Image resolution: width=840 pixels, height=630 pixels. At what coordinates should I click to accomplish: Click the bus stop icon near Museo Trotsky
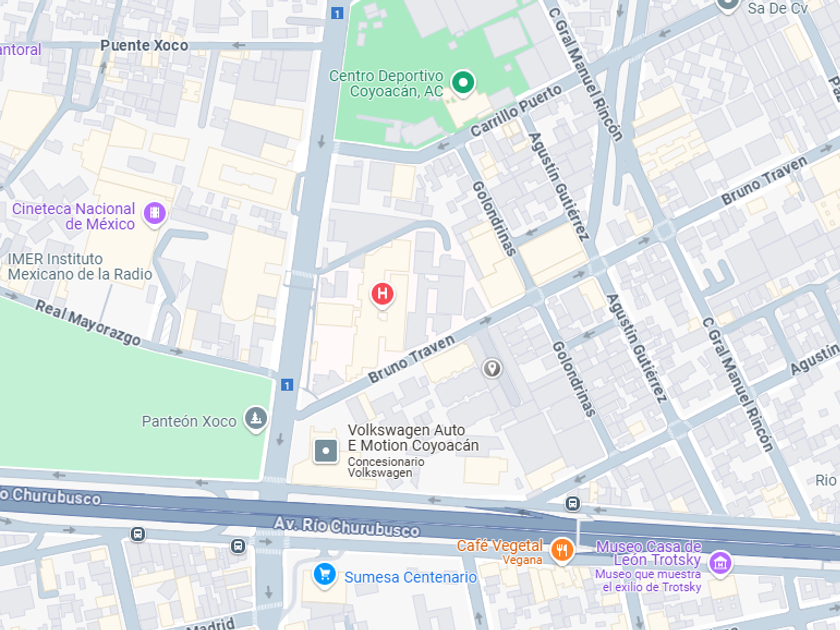[x=573, y=504]
